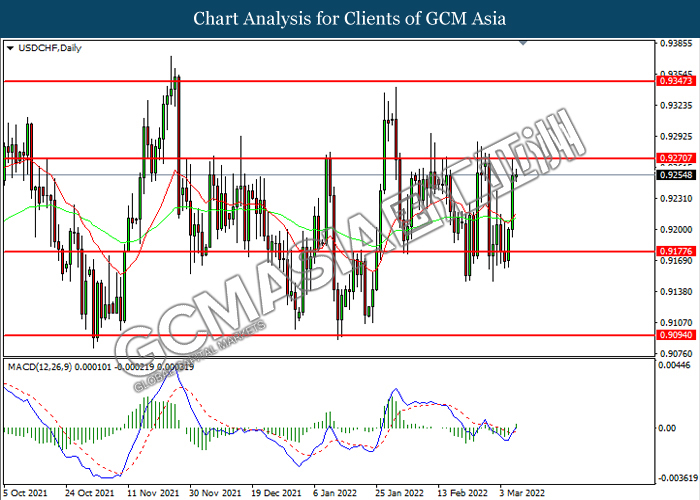Click the 0.93473 resistance price label
This screenshot has height=500, width=700.
coord(676,81)
